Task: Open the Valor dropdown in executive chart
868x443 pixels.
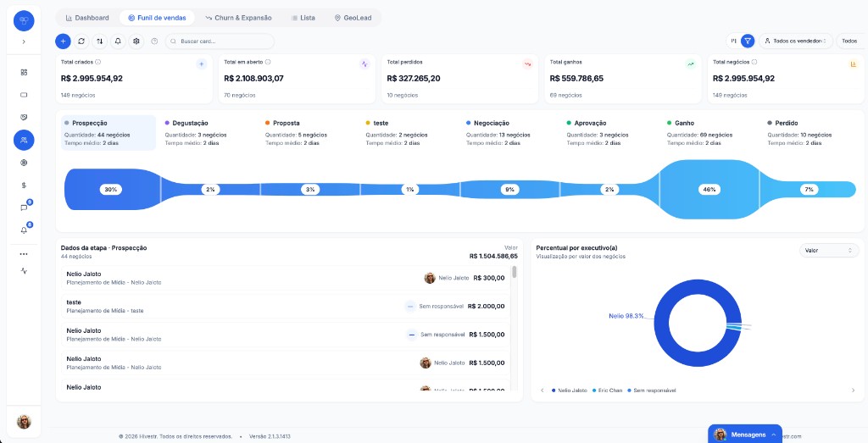Action: coord(829,251)
